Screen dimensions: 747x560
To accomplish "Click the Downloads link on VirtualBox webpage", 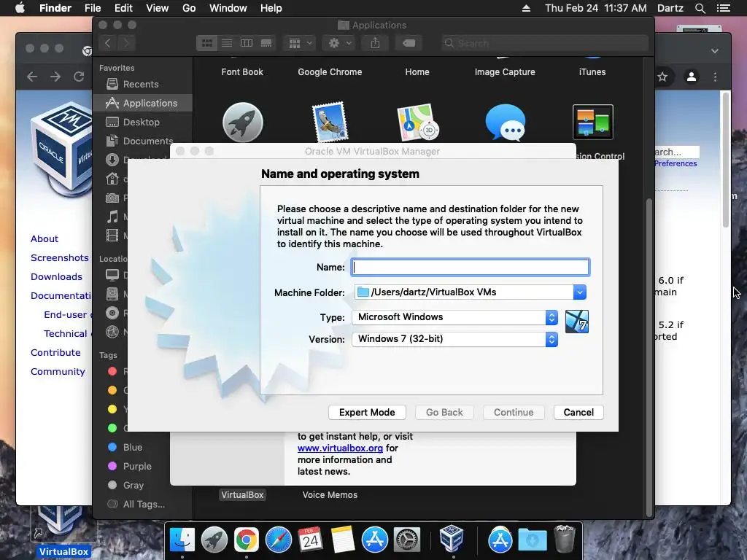I will (56, 276).
